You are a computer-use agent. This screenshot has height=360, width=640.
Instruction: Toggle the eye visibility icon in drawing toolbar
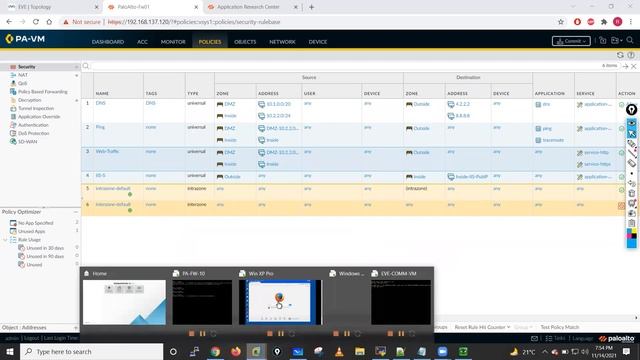(631, 122)
